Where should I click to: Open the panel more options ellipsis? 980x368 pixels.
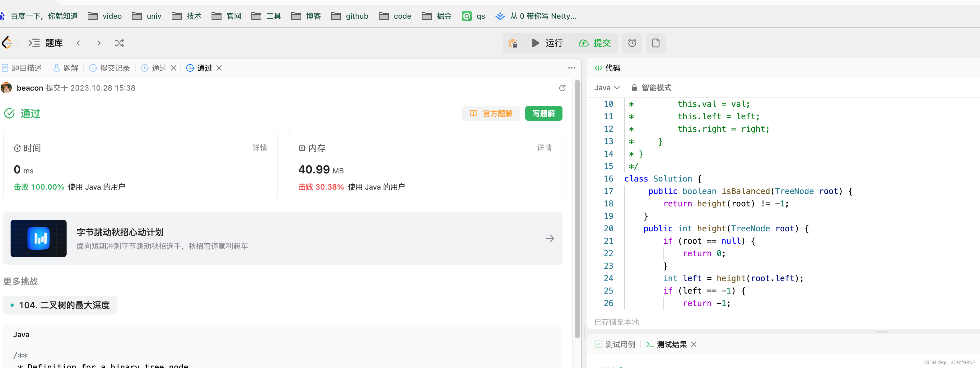(572, 68)
